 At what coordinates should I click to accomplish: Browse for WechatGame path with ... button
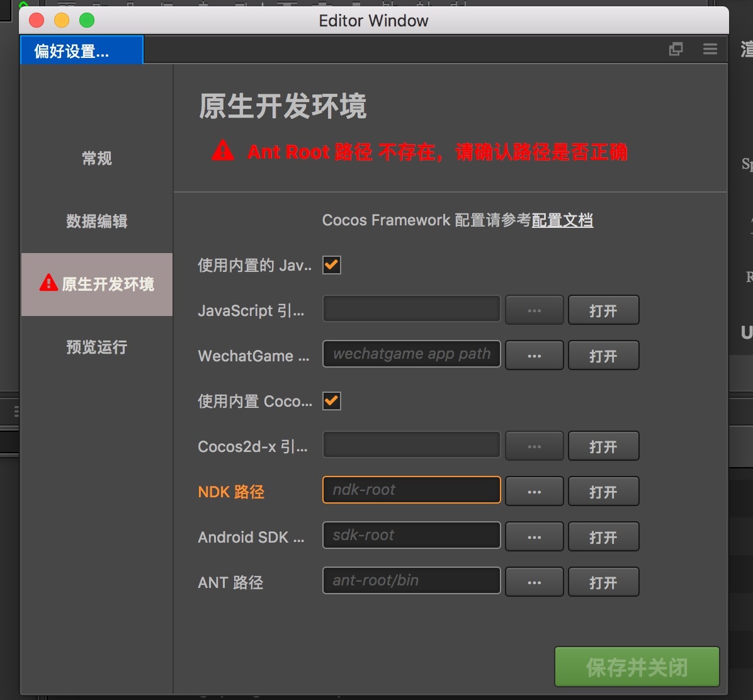coord(535,355)
